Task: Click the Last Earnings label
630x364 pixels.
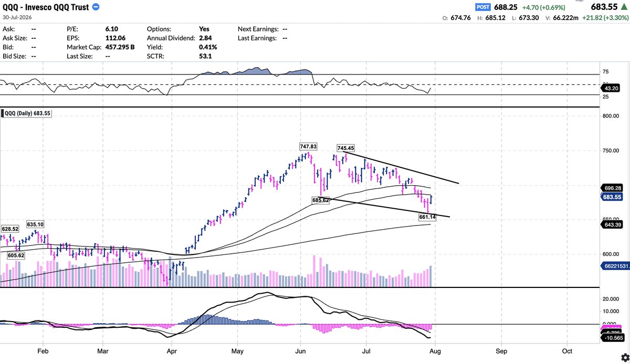Action: [x=257, y=38]
